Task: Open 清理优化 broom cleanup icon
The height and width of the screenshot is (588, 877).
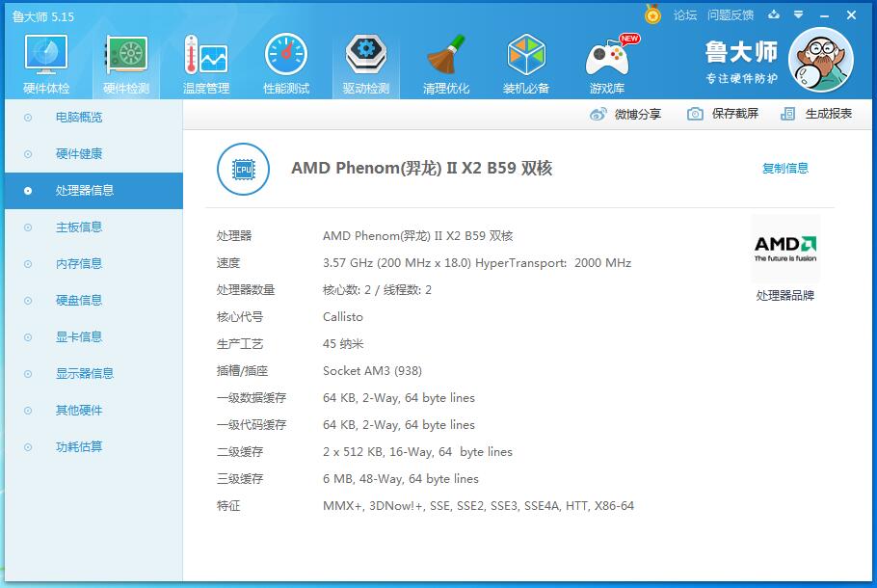Action: [x=446, y=54]
